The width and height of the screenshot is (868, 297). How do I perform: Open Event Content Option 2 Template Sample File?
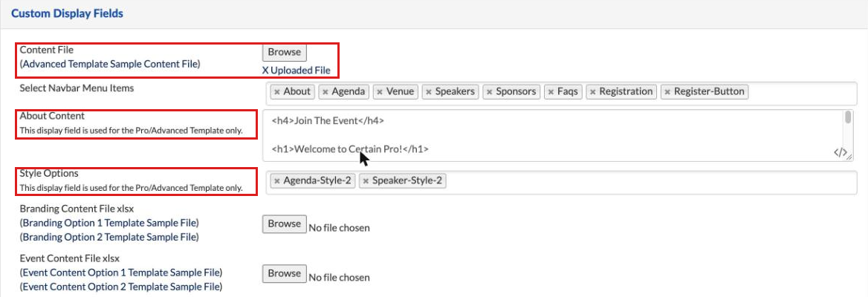120,287
